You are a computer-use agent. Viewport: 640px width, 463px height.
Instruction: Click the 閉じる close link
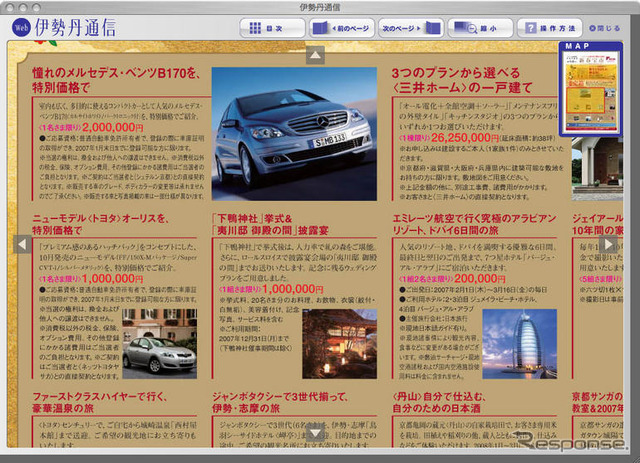(x=604, y=28)
